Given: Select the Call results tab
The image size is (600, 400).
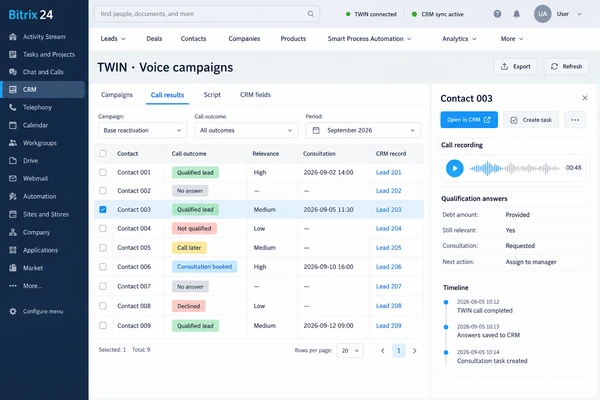Looking at the screenshot, I should pyautogui.click(x=167, y=95).
